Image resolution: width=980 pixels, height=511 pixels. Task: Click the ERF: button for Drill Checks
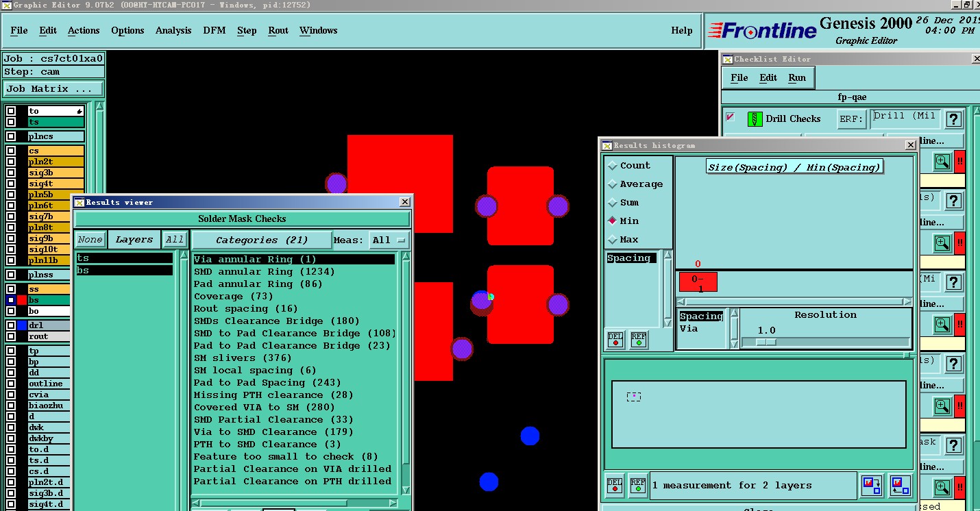click(851, 119)
